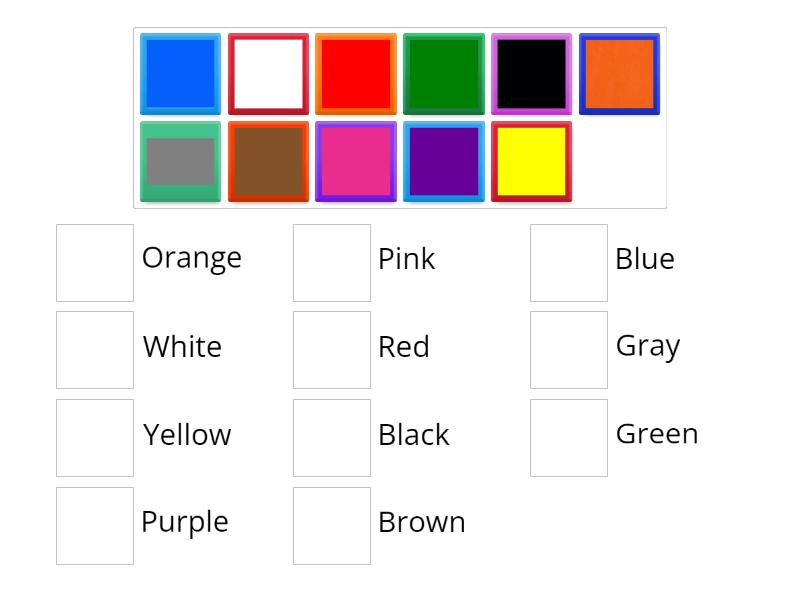Viewport: 800px width, 600px height.
Task: Select the gray color tile
Action: click(x=180, y=161)
